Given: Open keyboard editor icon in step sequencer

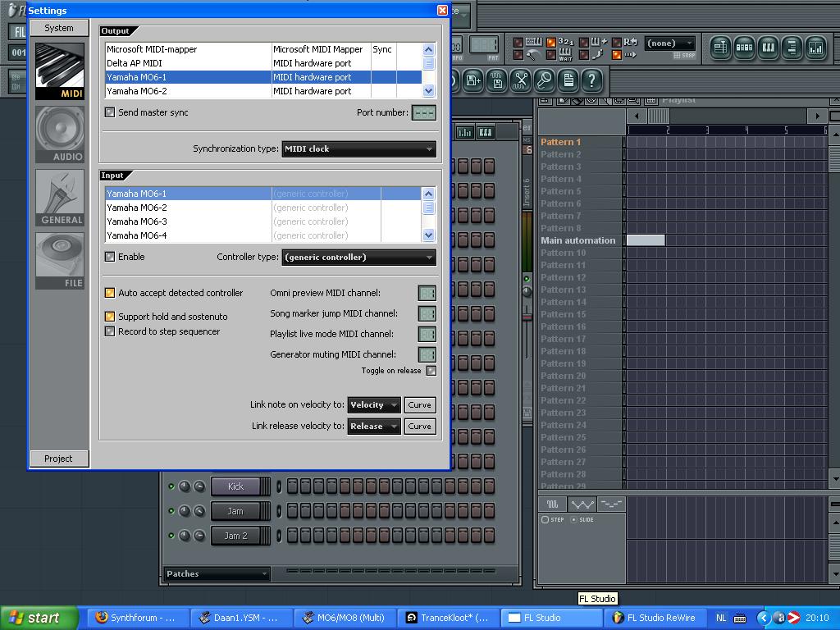Looking at the screenshot, I should [486, 132].
